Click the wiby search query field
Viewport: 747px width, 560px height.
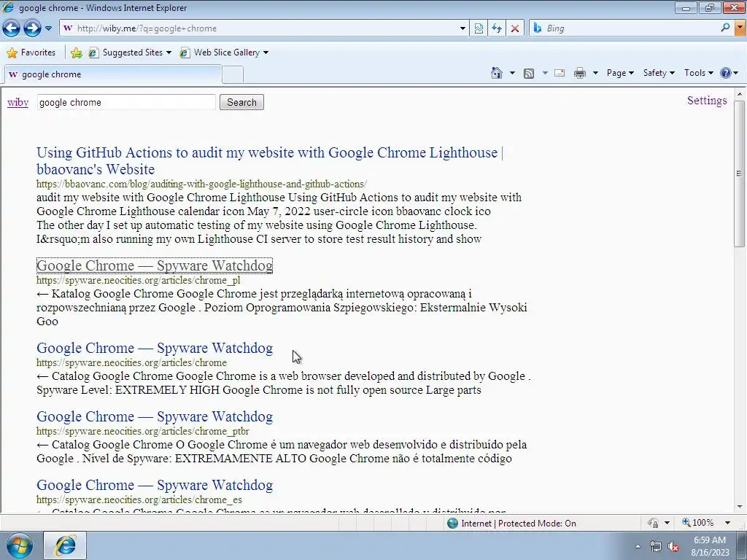[x=126, y=102]
